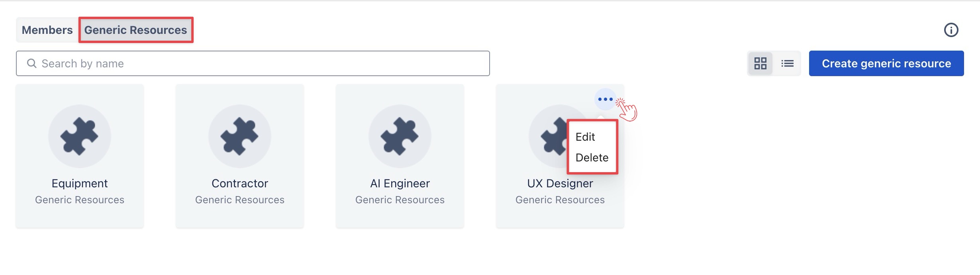The height and width of the screenshot is (275, 980).
Task: Open the Contractor resource name
Action: 239,183
